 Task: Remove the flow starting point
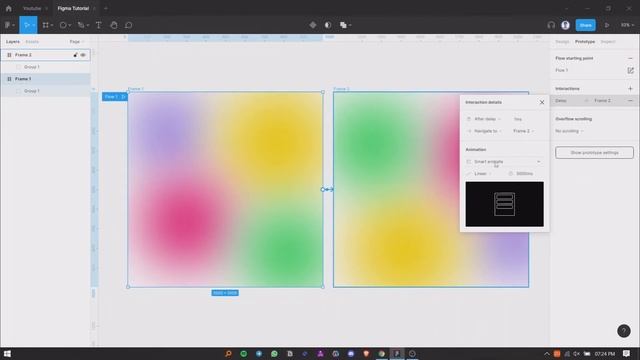[x=630, y=58]
